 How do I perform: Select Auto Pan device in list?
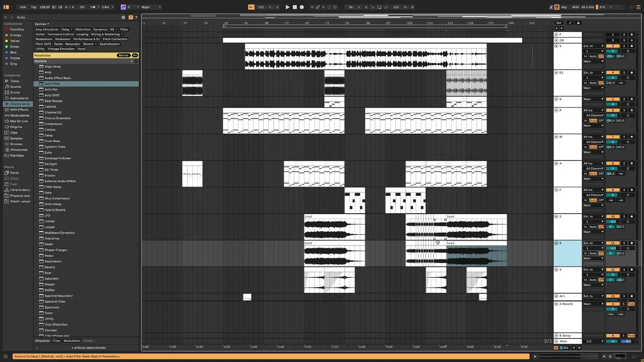tap(51, 89)
